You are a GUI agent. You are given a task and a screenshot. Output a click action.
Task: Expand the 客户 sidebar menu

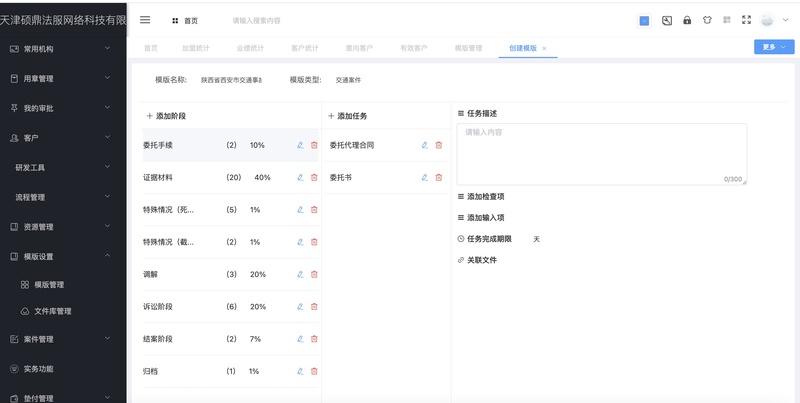tap(63, 138)
